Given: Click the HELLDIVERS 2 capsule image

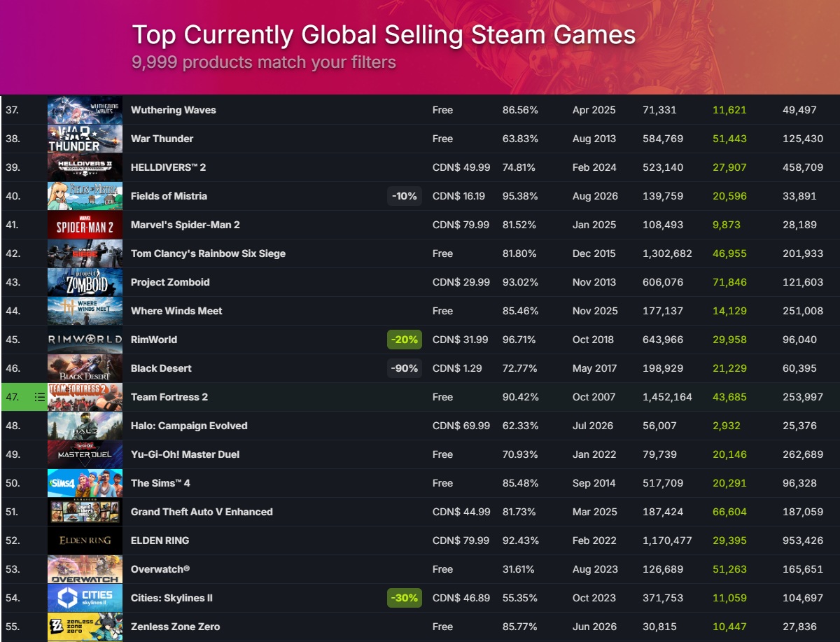Looking at the screenshot, I should coord(85,167).
